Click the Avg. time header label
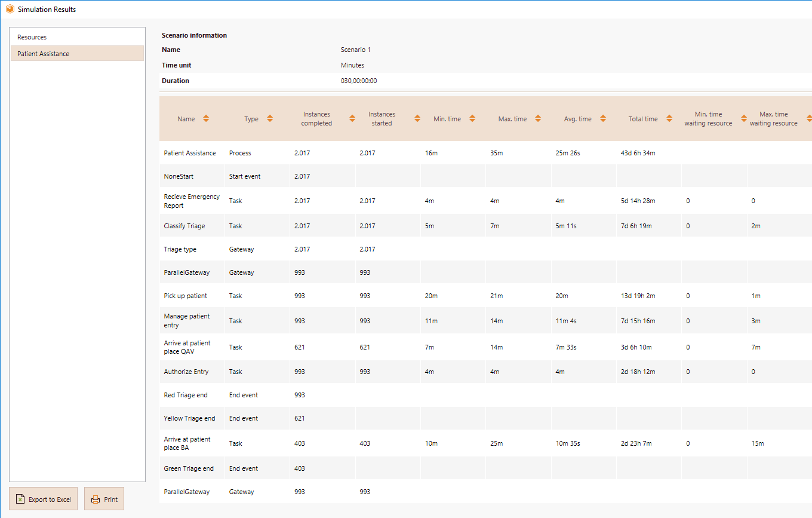Viewport: 812px width, 518px height. (x=578, y=119)
